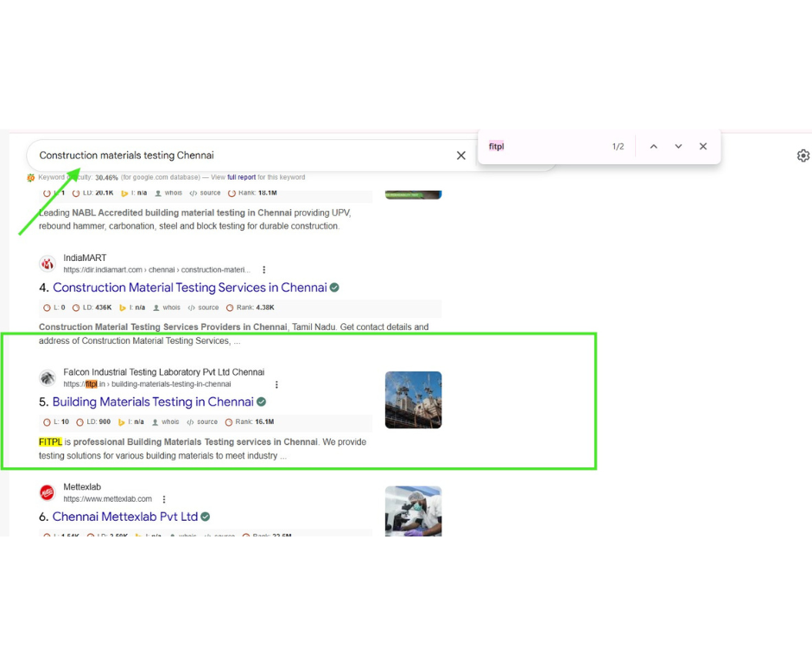Click 'whois' in the topmost metrics bar
Screen dimensions: 812x666
(x=168, y=193)
